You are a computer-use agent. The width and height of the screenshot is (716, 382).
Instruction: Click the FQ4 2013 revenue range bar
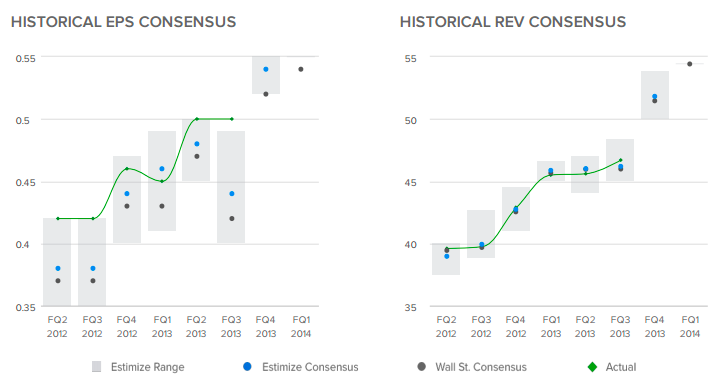[x=655, y=95]
